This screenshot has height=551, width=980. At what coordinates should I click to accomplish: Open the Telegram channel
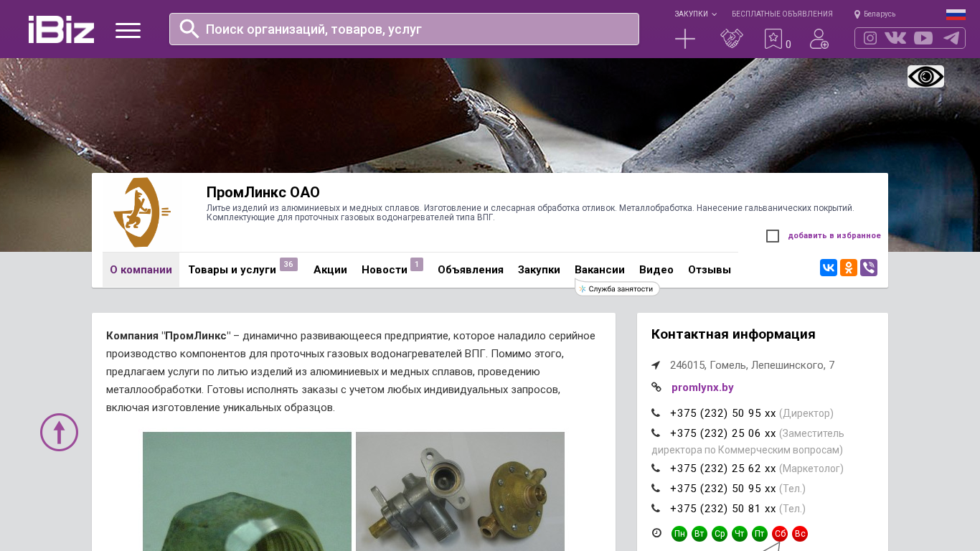[951, 38]
